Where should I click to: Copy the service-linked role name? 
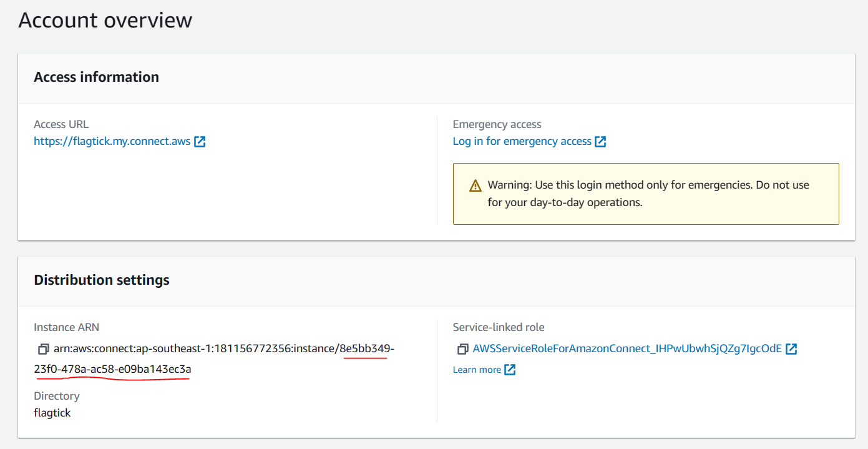coord(462,349)
